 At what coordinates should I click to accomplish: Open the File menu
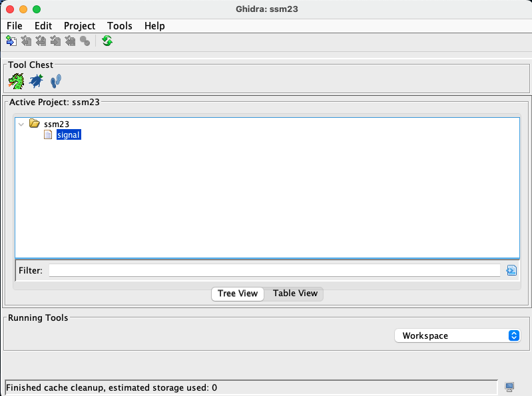[14, 26]
